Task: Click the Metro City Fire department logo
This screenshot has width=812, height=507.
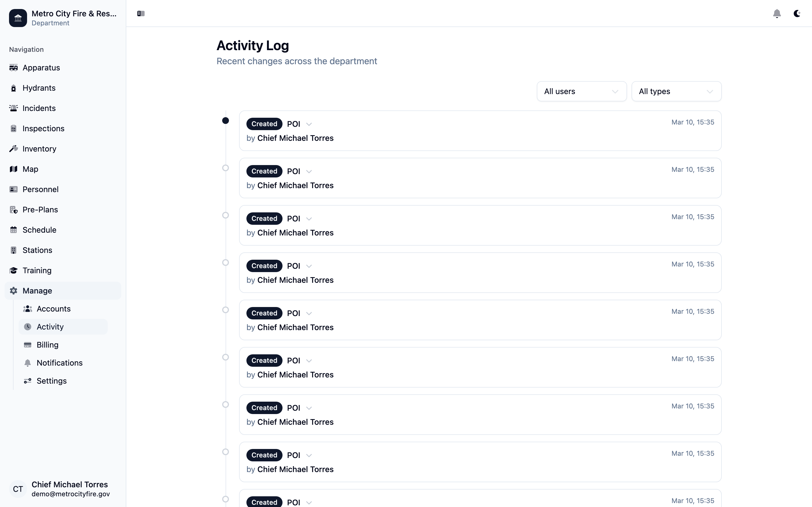Action: pyautogui.click(x=18, y=18)
